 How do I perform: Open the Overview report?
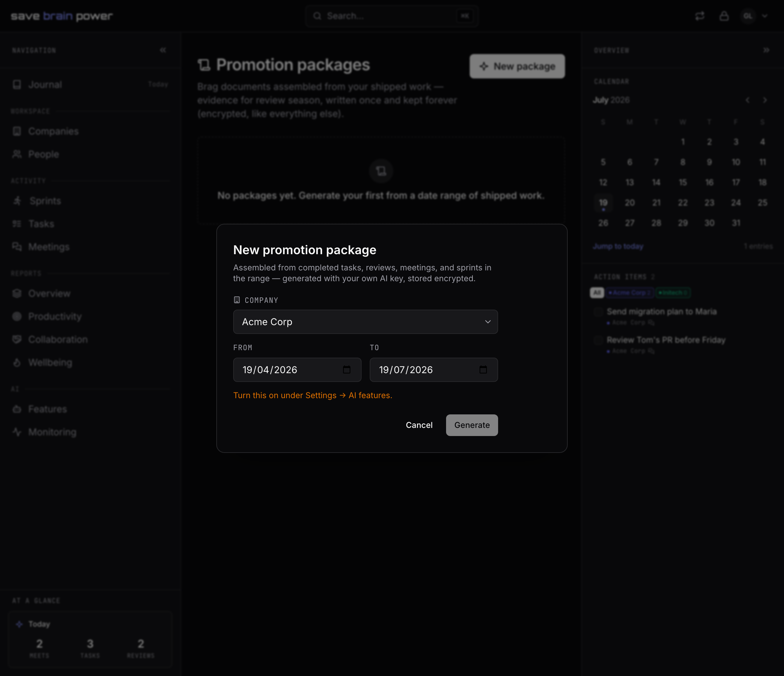pos(90,293)
